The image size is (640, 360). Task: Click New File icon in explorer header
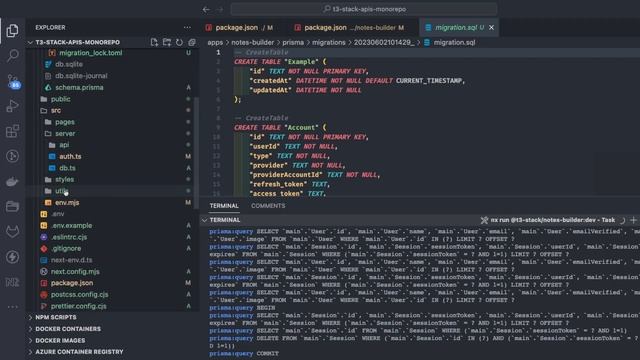coord(154,42)
